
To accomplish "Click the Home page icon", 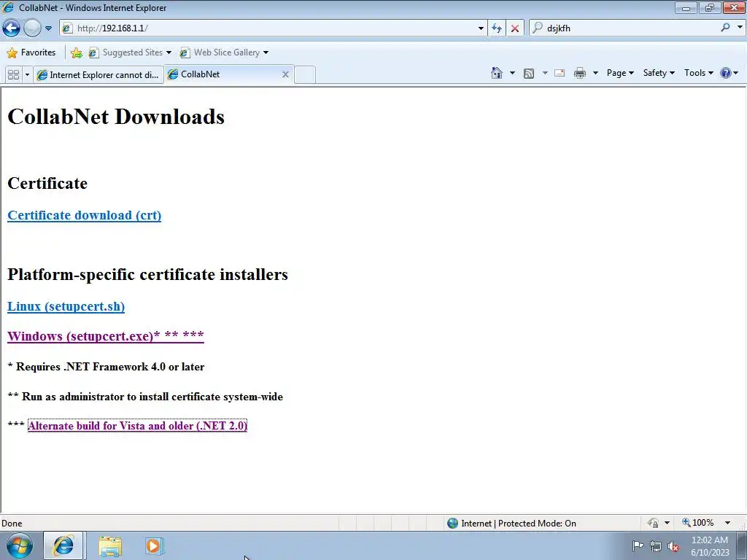I will click(x=497, y=73).
